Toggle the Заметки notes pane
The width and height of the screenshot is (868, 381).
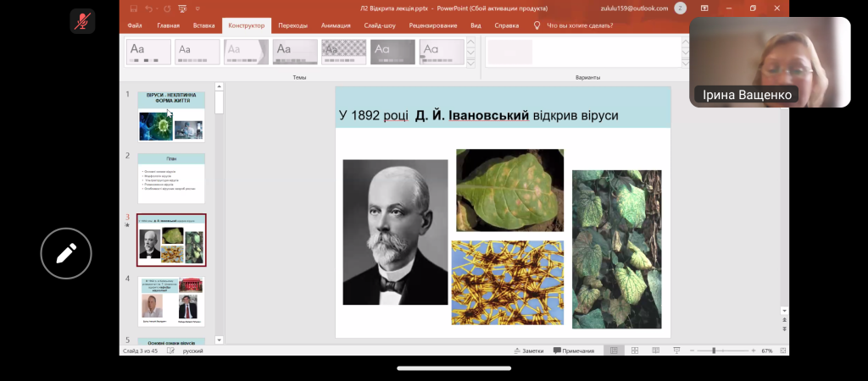528,351
